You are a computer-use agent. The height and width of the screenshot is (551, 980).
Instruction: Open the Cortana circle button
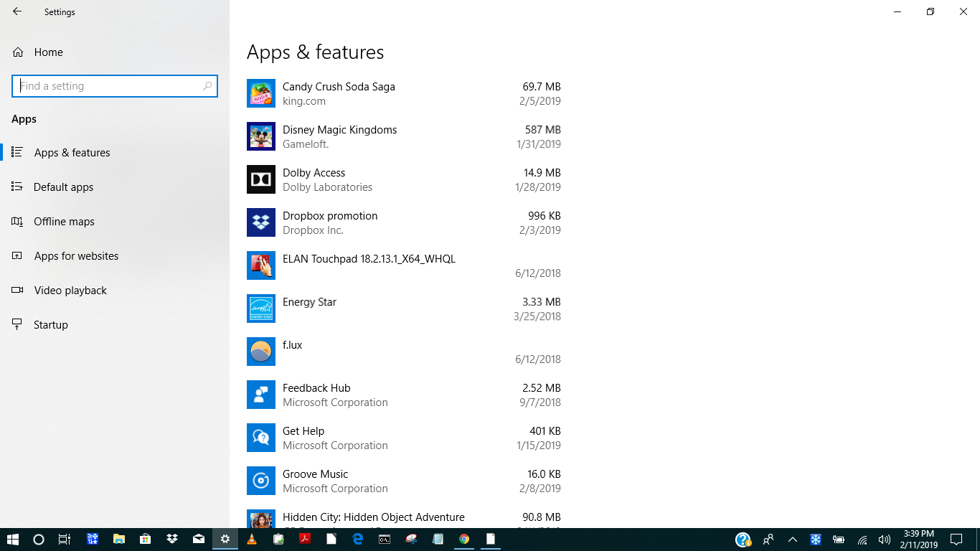(39, 539)
